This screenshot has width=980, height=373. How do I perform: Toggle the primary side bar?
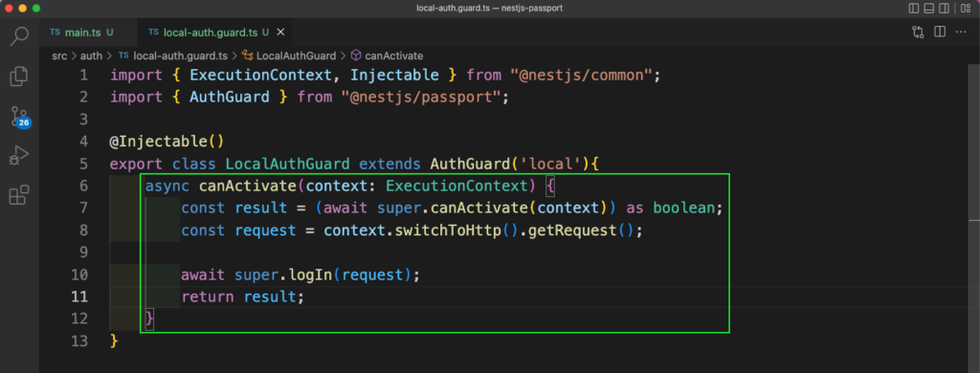pos(914,9)
